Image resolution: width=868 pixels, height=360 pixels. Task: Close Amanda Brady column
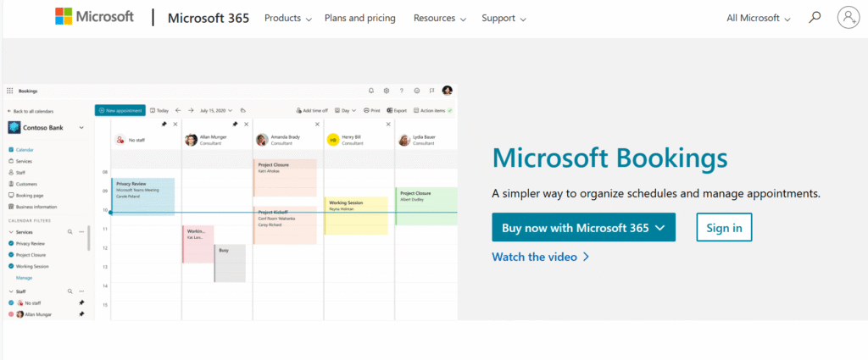(x=317, y=125)
